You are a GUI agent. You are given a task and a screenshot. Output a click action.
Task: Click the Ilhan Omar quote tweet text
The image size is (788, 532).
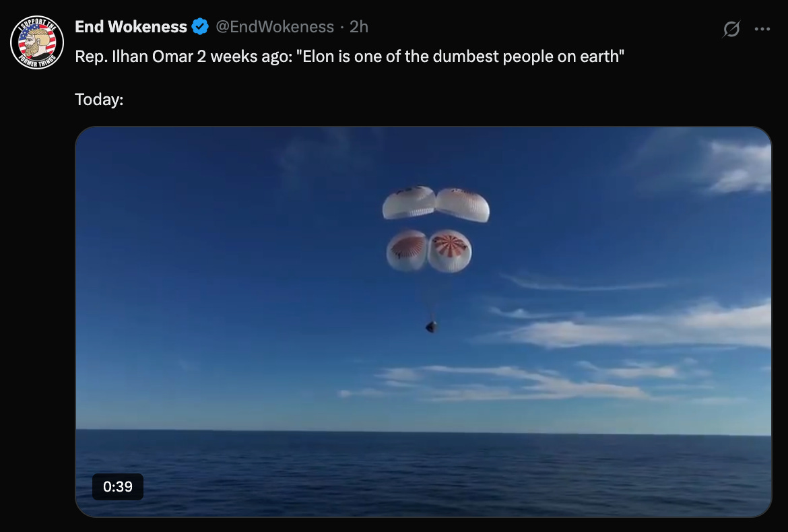point(350,57)
